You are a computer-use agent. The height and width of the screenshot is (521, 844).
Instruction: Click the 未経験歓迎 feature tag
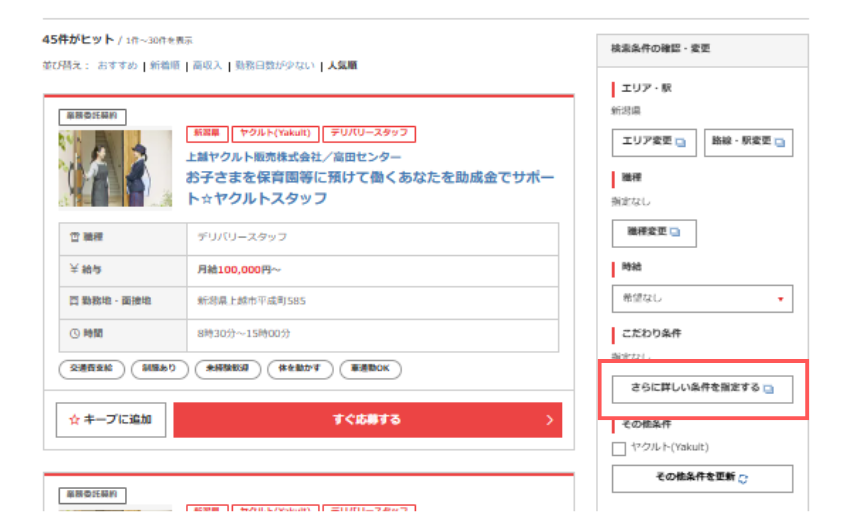[227, 369]
